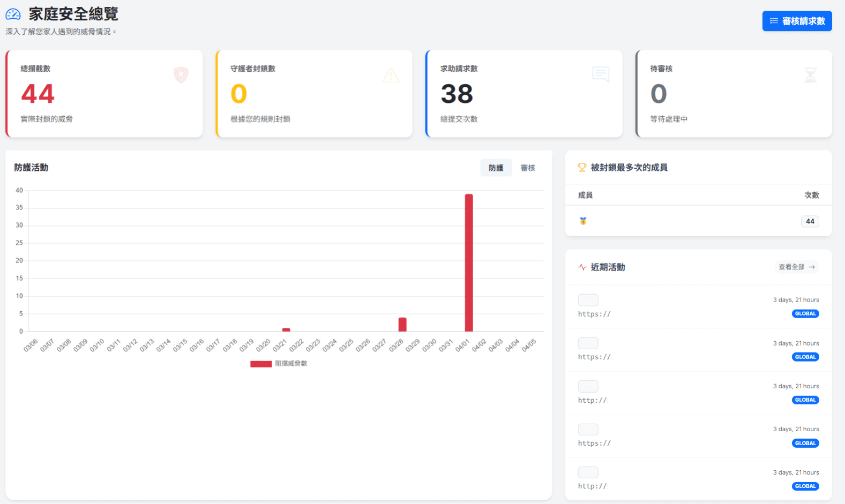Click the hourglass icon in 待審核 card
The height and width of the screenshot is (504, 845).
(811, 75)
